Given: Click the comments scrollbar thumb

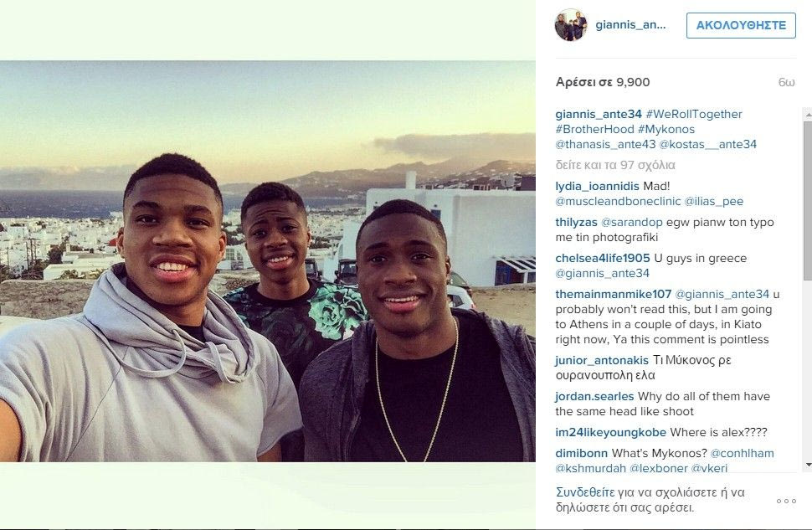Looking at the screenshot, I should (807, 201).
